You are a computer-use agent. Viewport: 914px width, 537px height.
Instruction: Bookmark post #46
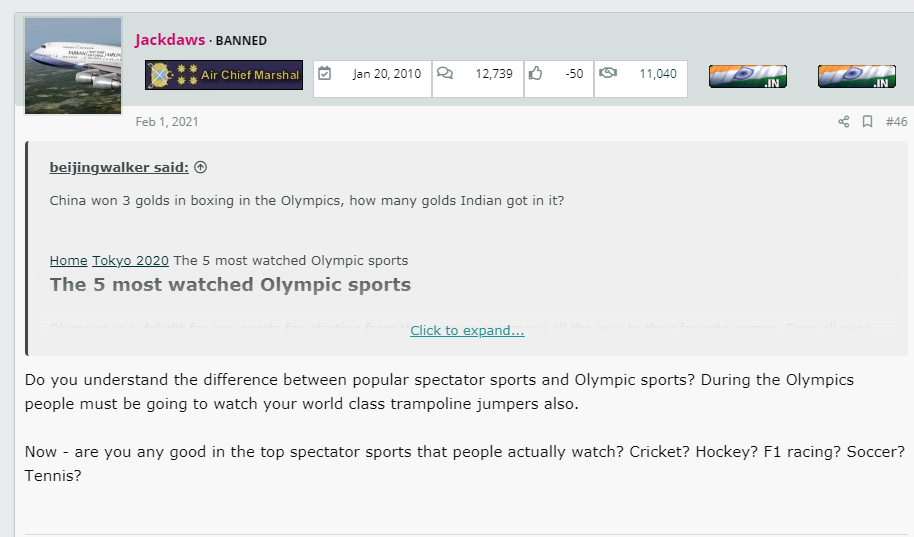[x=867, y=121]
